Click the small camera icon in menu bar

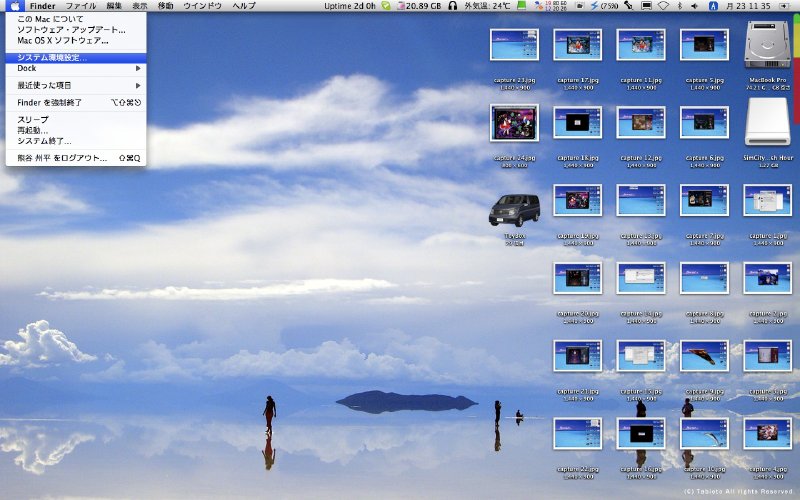[579, 6]
